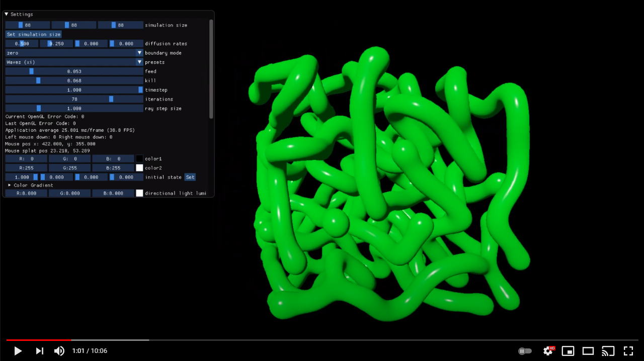The width and height of the screenshot is (644, 361).
Task: Click the second simulation size slider
Action: 74,25
